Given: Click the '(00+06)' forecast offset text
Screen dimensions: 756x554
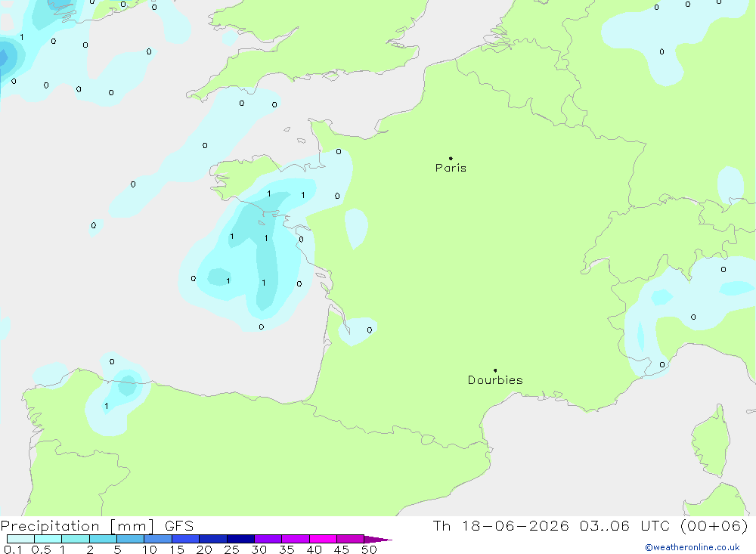Looking at the screenshot, I should pyautogui.click(x=714, y=525).
